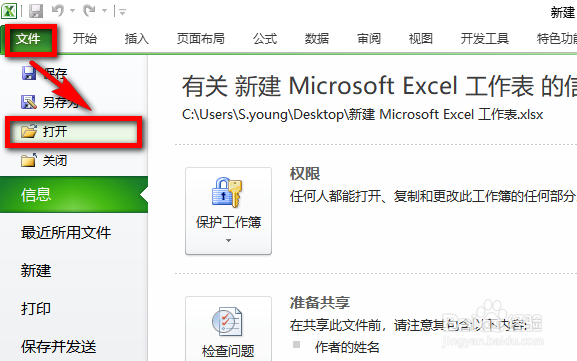The image size is (577, 361).
Task: Click the Excel application icon in title bar
Action: pyautogui.click(x=9, y=11)
